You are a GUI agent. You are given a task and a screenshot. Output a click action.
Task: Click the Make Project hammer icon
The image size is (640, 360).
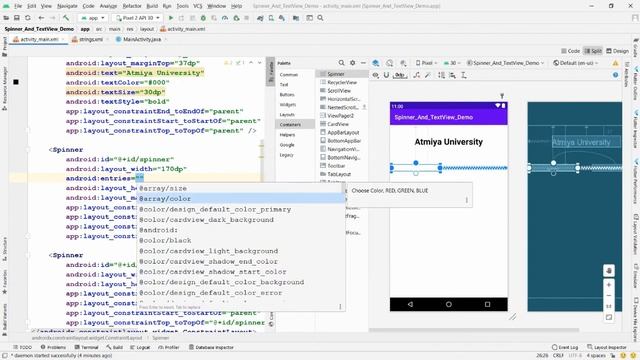pos(66,18)
